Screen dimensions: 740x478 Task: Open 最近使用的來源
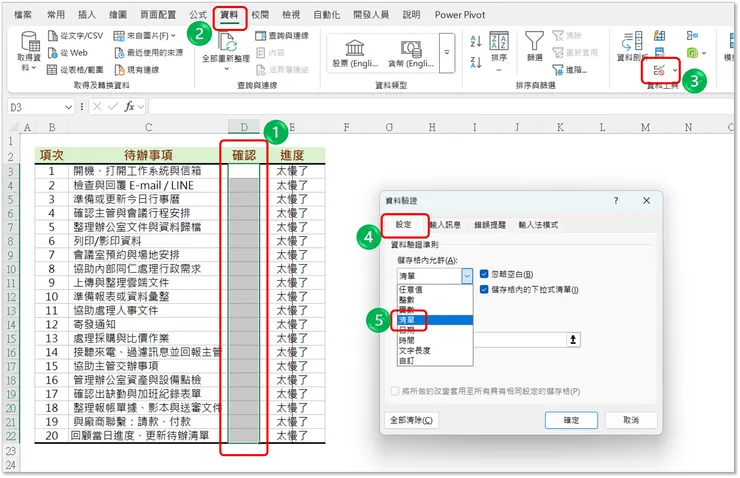(x=149, y=53)
